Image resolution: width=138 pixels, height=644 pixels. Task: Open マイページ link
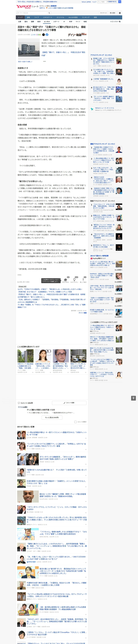(x=103, y=13)
